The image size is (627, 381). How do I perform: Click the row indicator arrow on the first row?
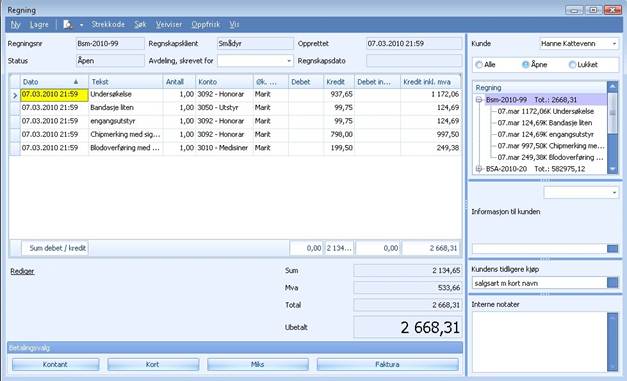(x=15, y=95)
